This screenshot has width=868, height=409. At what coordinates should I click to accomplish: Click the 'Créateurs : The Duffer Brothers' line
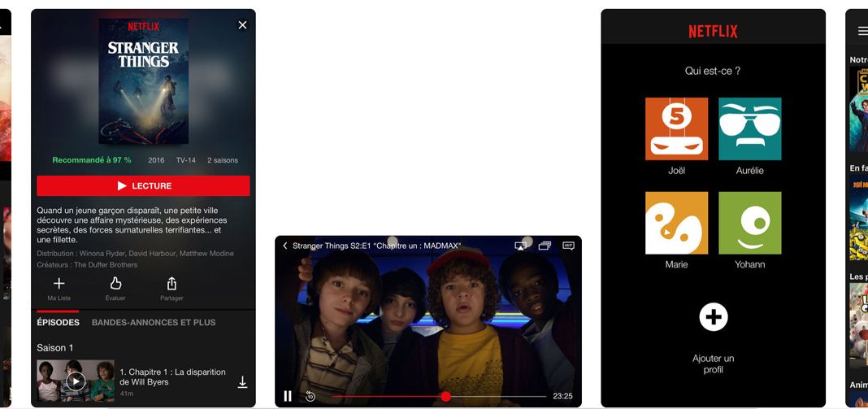[87, 265]
